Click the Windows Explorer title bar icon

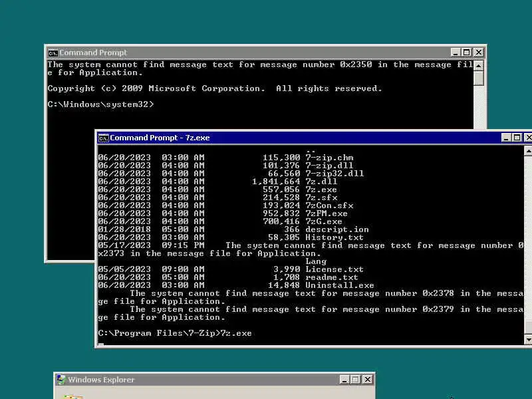pyautogui.click(x=61, y=379)
